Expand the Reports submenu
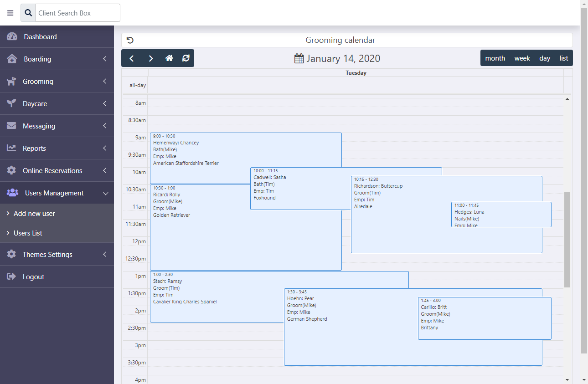 57,148
